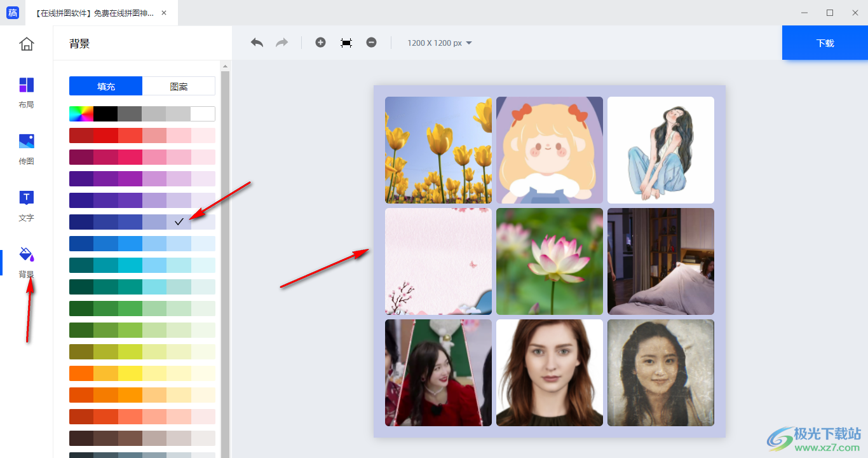868x458 pixels.
Task: Pick the medium green swatch
Action: point(130,309)
